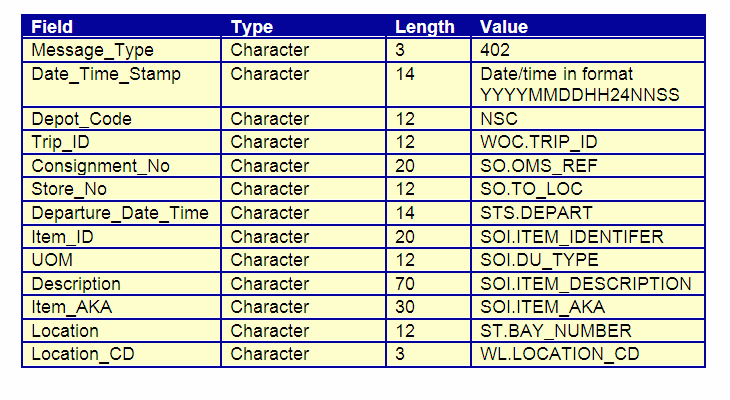Select the 402 message type value

point(588,50)
